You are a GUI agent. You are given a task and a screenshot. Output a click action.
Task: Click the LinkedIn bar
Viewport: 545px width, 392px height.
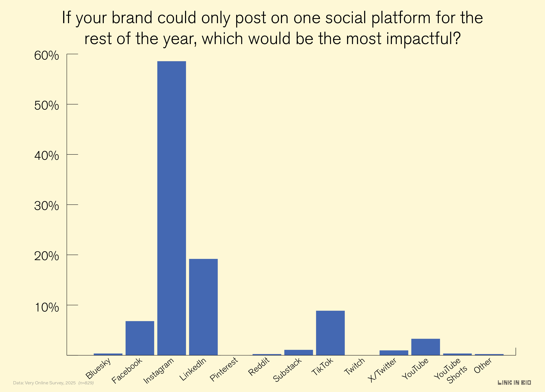tap(203, 307)
